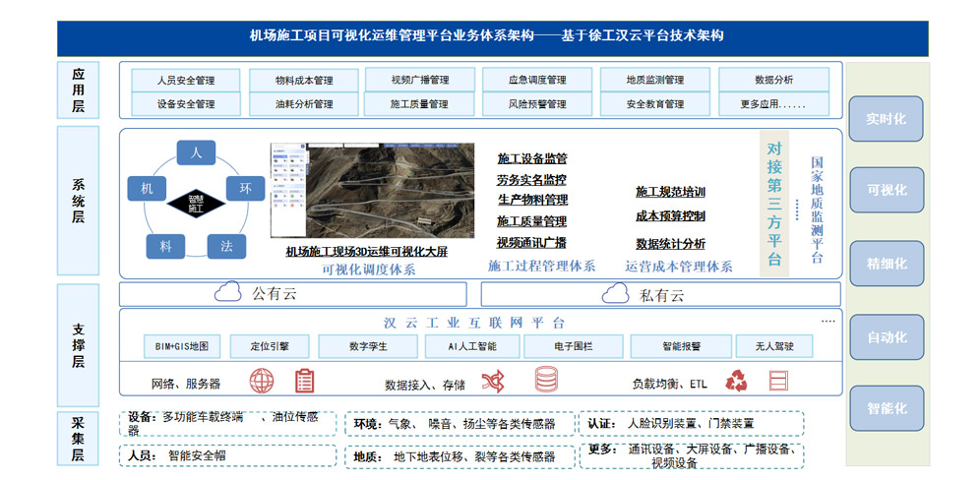Click the red ETL list icon
The height and width of the screenshot is (480, 980).
[x=778, y=381]
